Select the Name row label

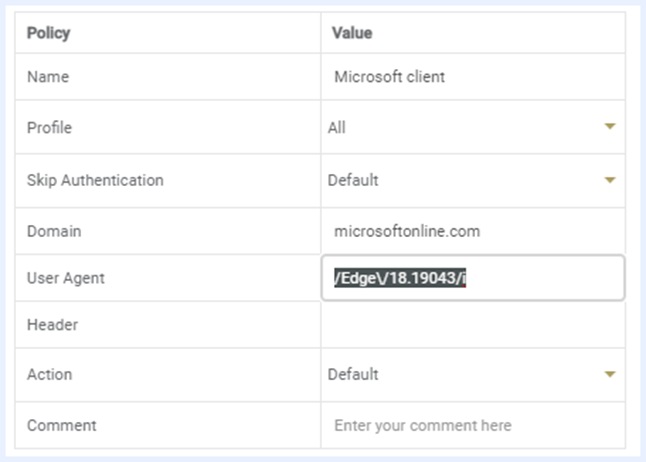(x=48, y=76)
